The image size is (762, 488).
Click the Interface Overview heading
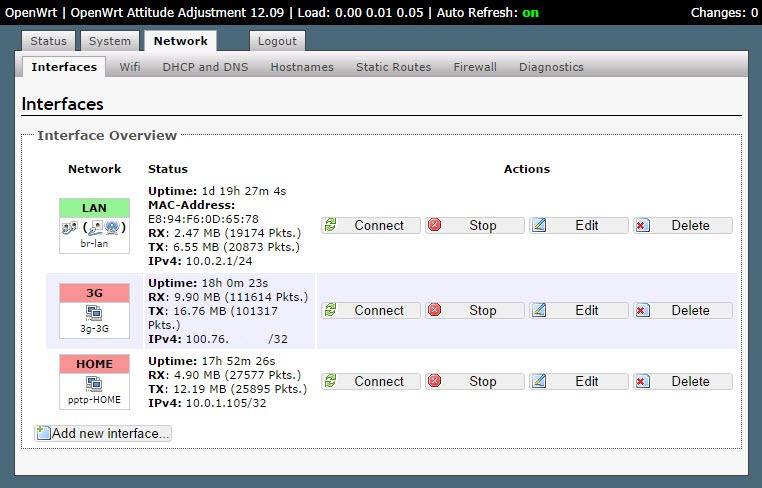click(x=107, y=135)
